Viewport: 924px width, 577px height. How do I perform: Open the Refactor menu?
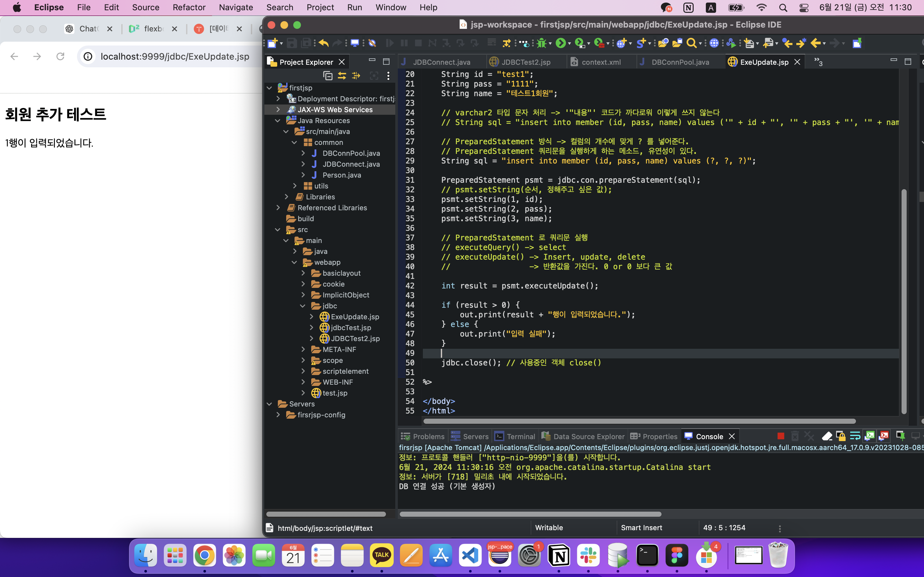point(189,7)
